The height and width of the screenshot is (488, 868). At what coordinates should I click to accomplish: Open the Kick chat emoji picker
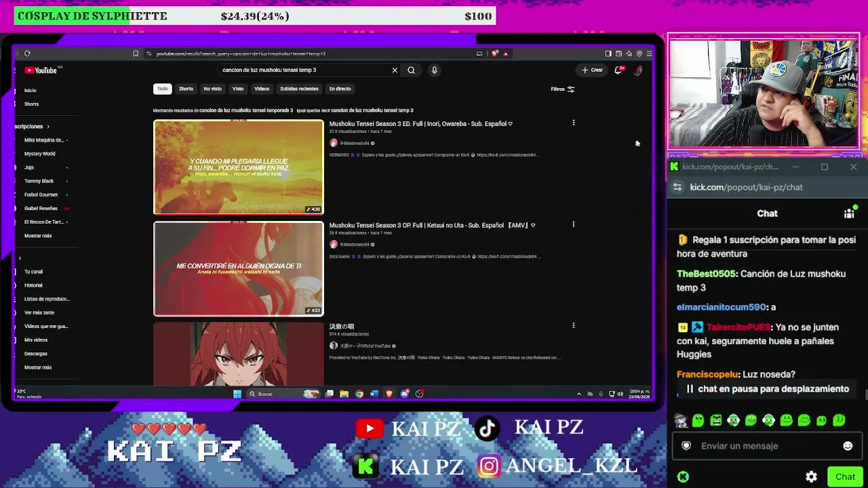(x=848, y=446)
